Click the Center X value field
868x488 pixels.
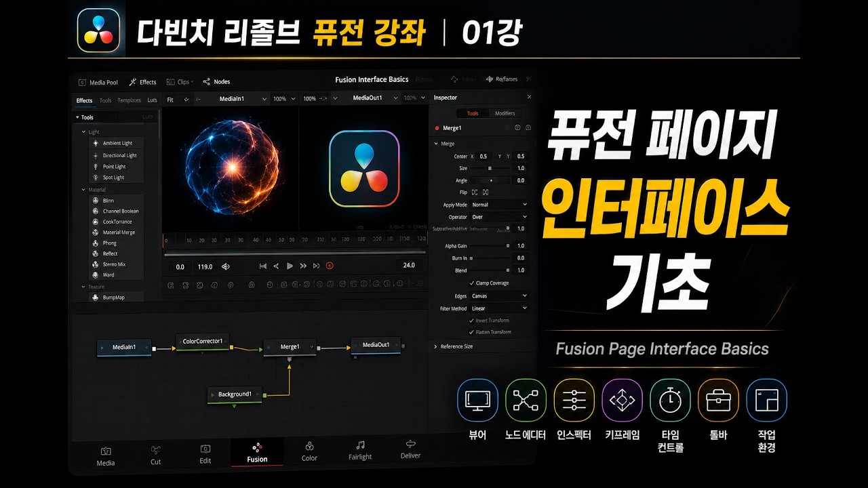[x=484, y=157]
